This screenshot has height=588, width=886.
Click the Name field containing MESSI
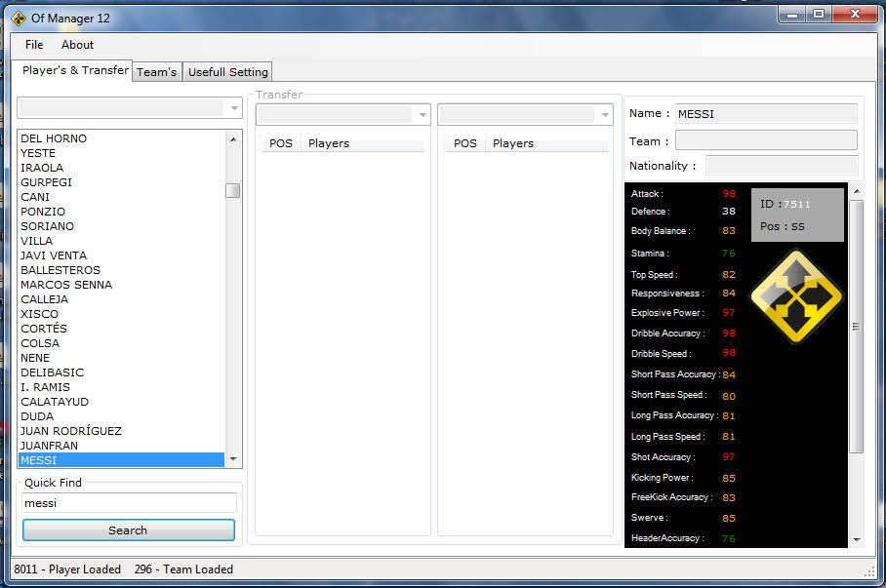[765, 114]
